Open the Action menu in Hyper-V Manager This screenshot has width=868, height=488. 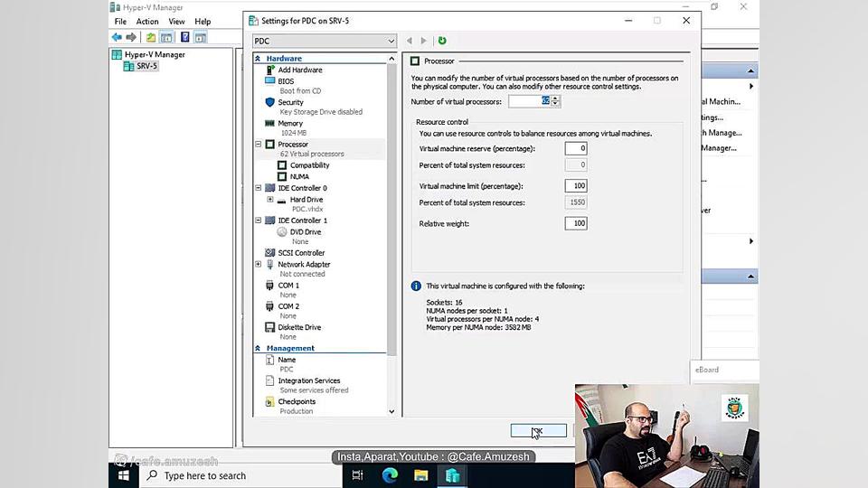tap(147, 21)
